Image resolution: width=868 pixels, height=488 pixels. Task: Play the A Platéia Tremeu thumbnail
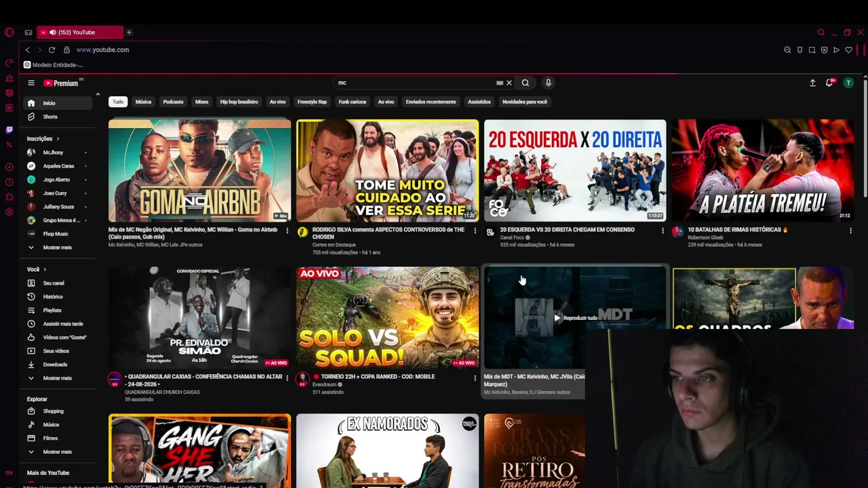pos(763,171)
